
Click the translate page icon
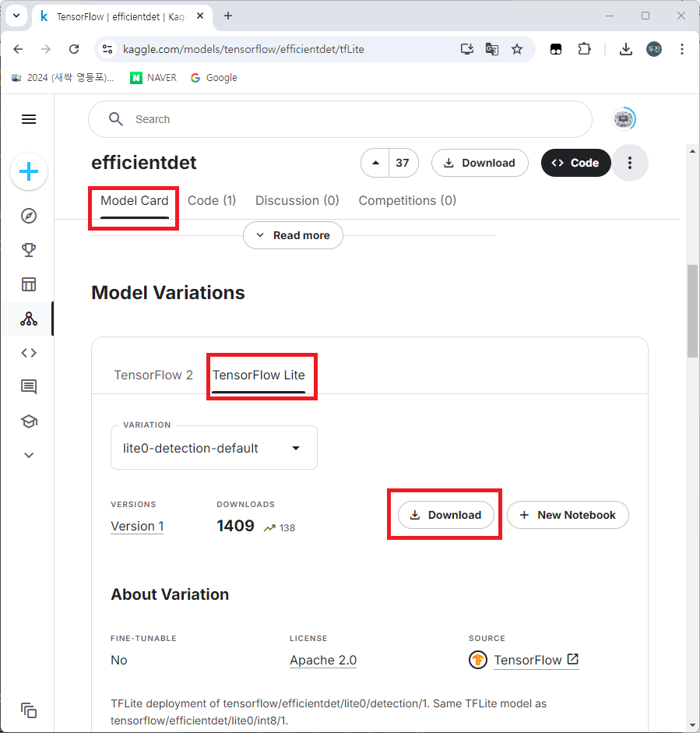coord(491,49)
